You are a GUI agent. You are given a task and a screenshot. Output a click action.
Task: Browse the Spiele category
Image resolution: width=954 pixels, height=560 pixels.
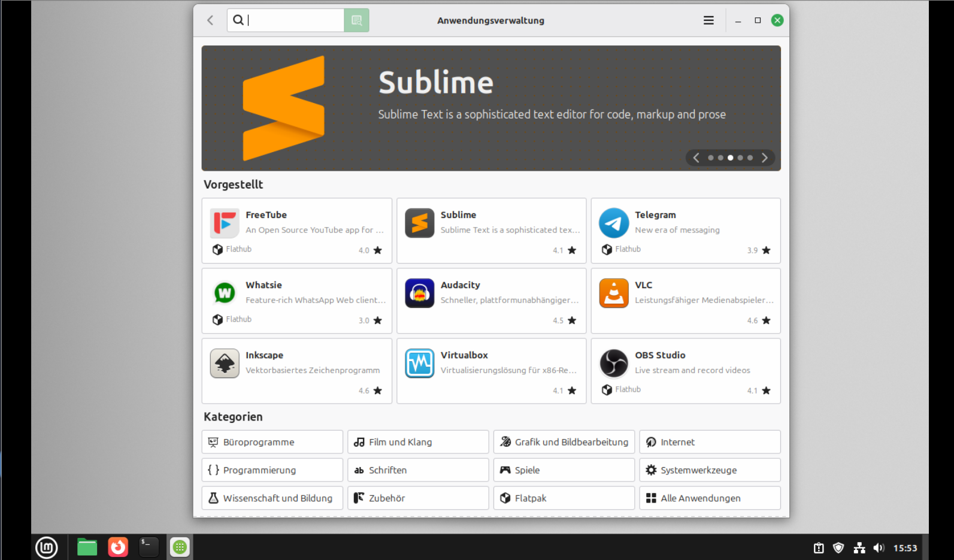coord(564,470)
